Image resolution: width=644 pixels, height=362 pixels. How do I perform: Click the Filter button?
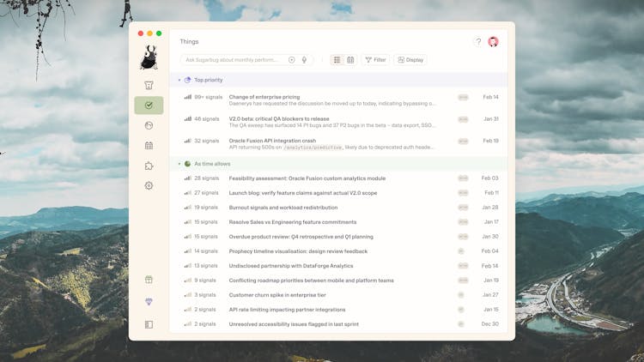[x=375, y=60]
